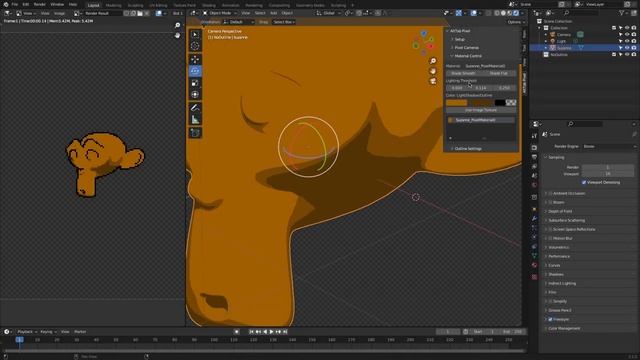Open the Render menu
Viewport: 640px width, 360px height.
[x=40, y=4]
